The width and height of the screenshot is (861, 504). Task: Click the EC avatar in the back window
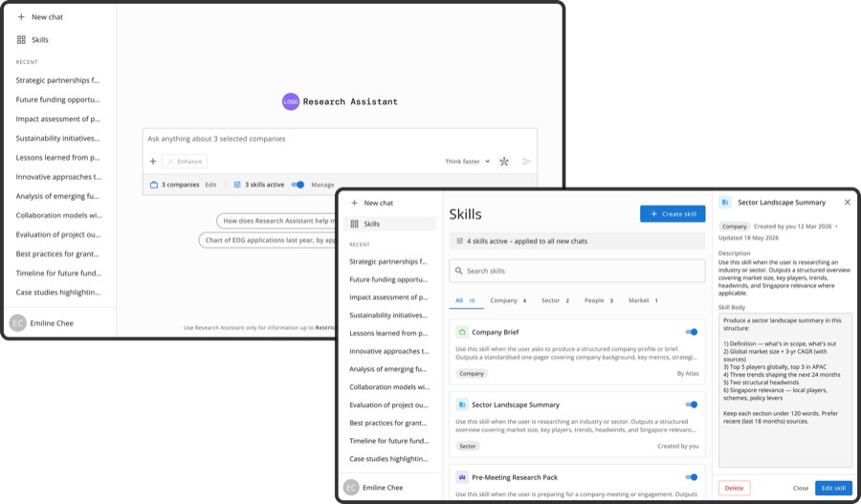(x=18, y=323)
